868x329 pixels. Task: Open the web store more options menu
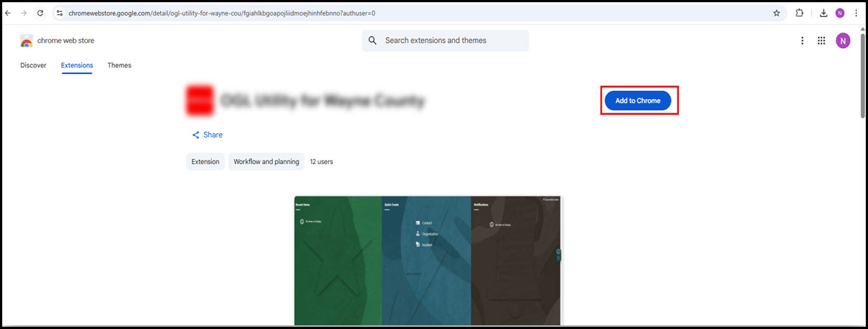(x=802, y=41)
